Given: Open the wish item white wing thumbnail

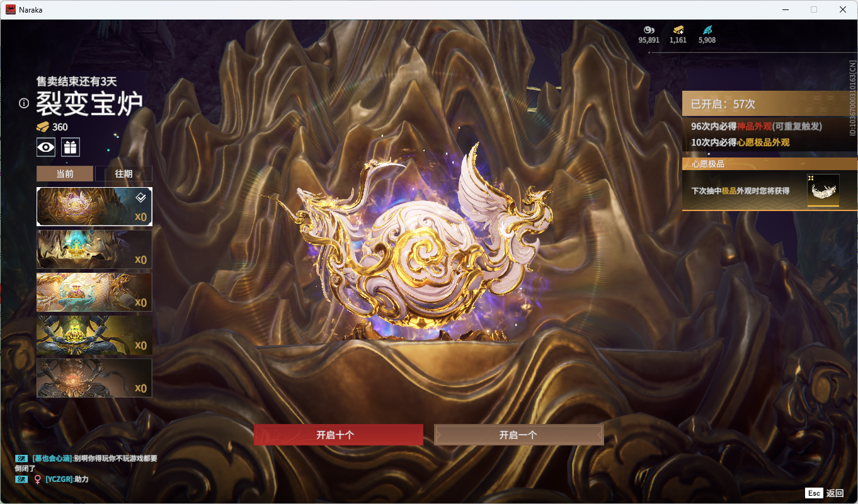Looking at the screenshot, I should 823,190.
